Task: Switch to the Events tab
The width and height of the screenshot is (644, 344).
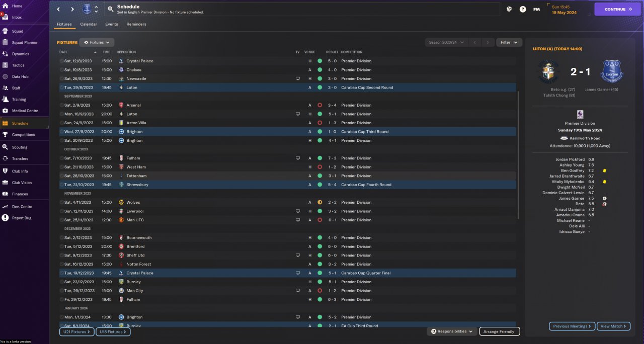Action: pyautogui.click(x=112, y=24)
